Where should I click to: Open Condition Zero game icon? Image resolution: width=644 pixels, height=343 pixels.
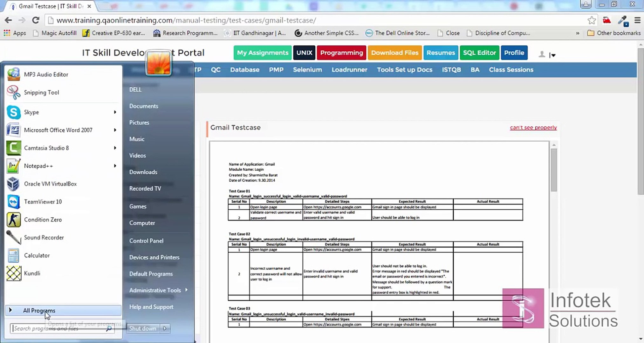coord(13,220)
